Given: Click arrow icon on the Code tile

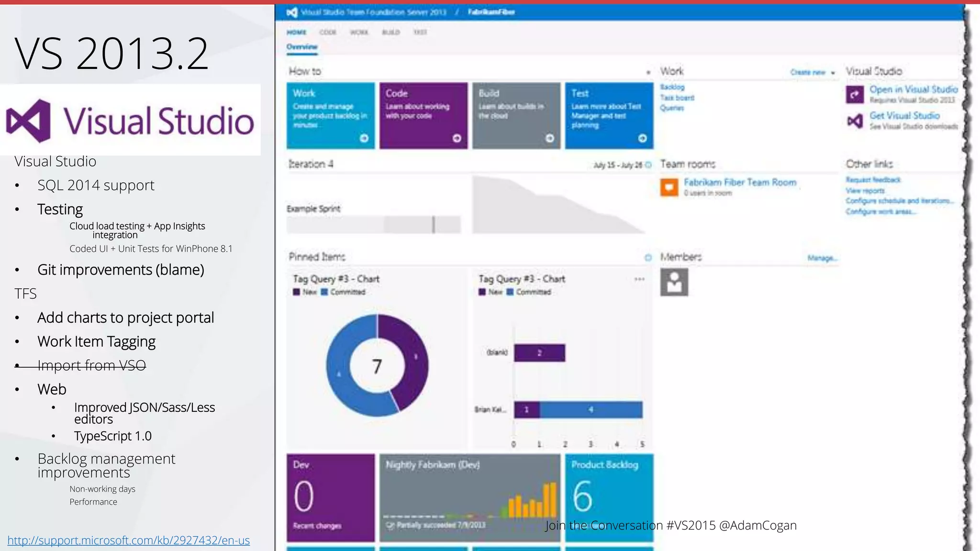Looking at the screenshot, I should click(x=457, y=138).
